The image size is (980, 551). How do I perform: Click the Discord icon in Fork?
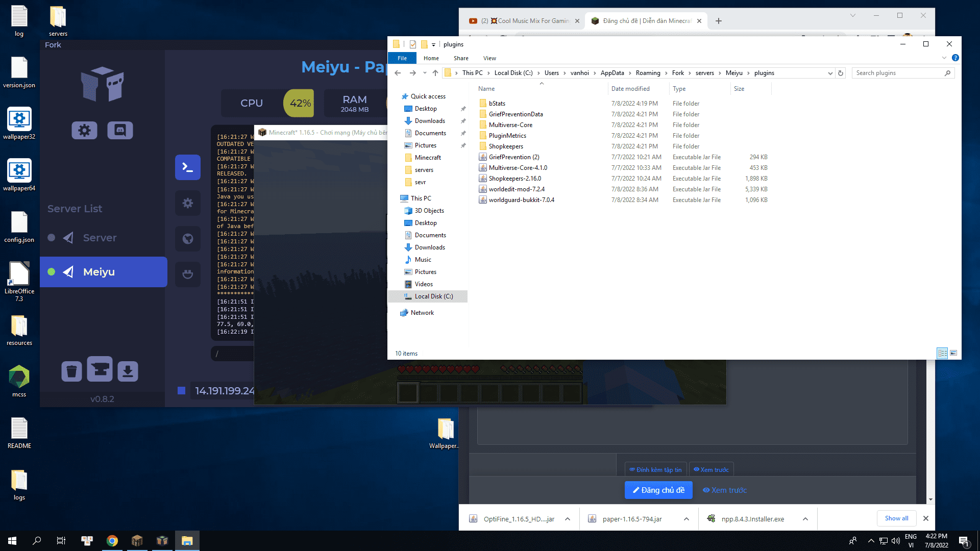(120, 131)
